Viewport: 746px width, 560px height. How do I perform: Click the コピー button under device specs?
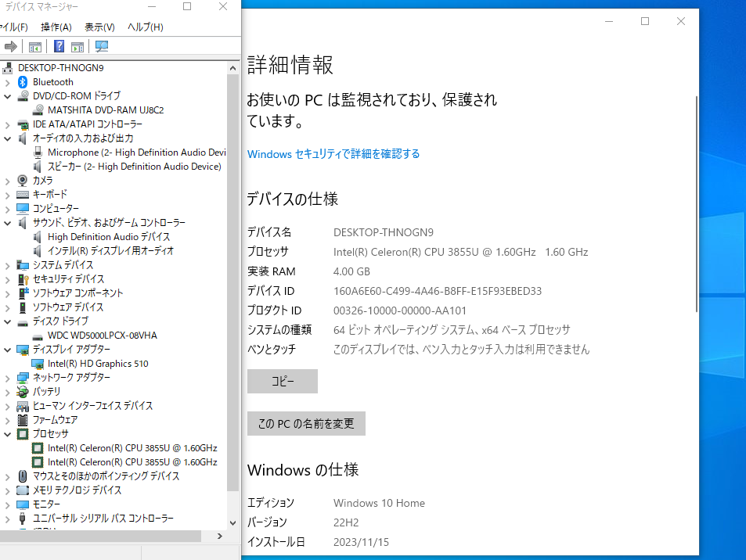coord(283,381)
